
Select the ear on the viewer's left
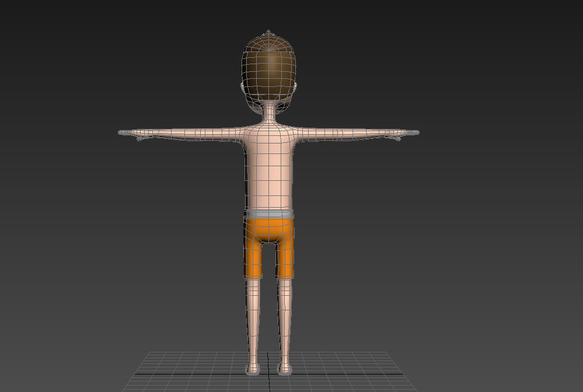[242, 88]
